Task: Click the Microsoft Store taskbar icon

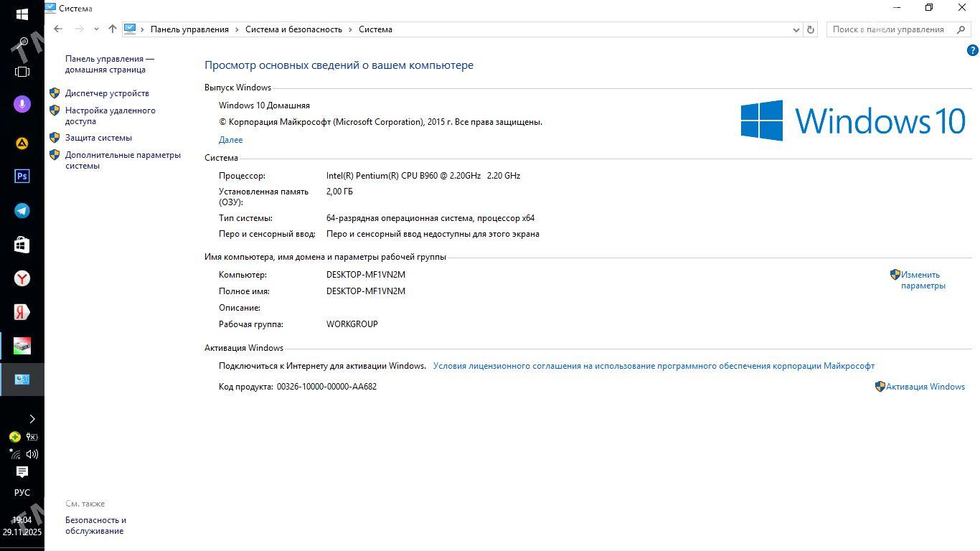Action: pyautogui.click(x=22, y=245)
